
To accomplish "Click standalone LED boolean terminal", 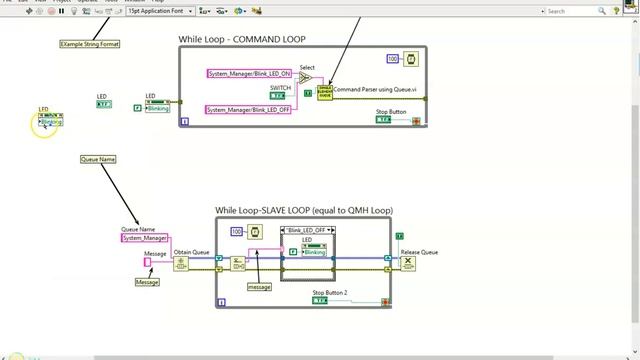I will (x=104, y=104).
